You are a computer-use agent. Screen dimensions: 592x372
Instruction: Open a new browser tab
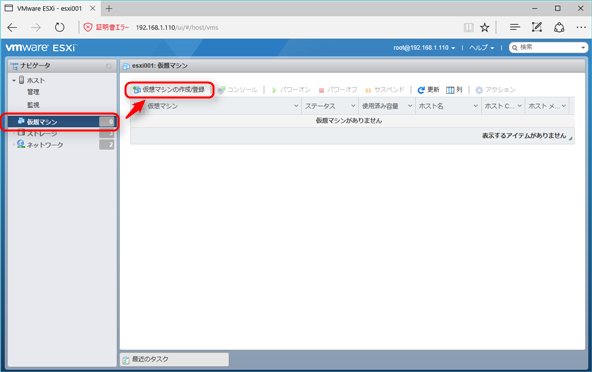[x=109, y=8]
